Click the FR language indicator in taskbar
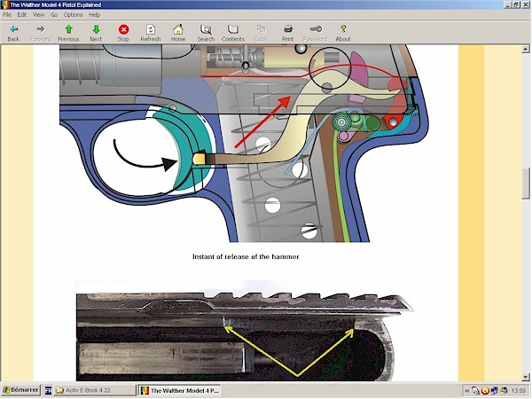Image resolution: width=532 pixels, height=399 pixels. click(48, 390)
